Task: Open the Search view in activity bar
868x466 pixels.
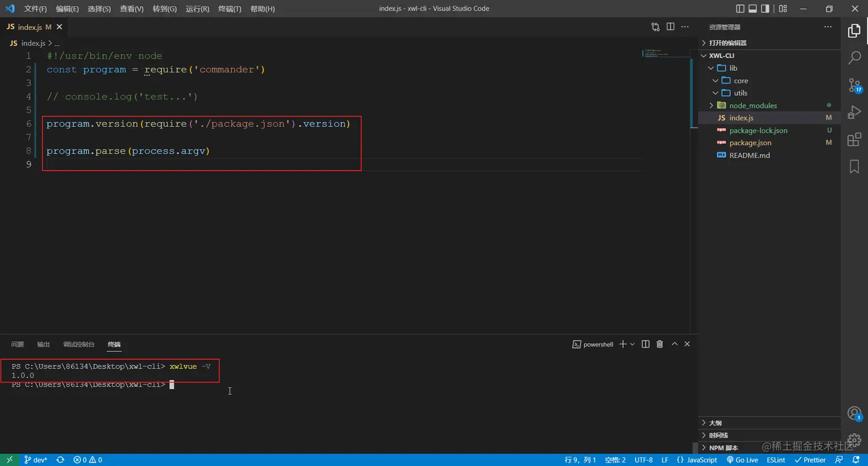Action: pos(854,57)
